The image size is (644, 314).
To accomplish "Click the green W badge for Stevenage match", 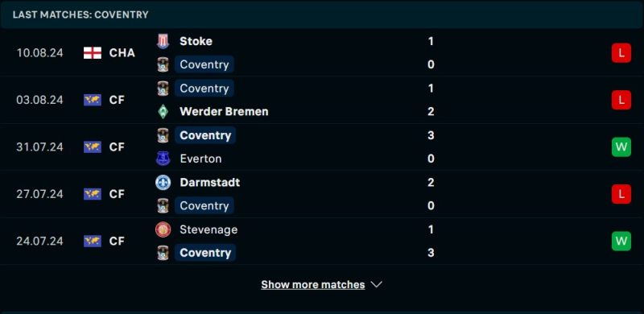I will (x=621, y=241).
